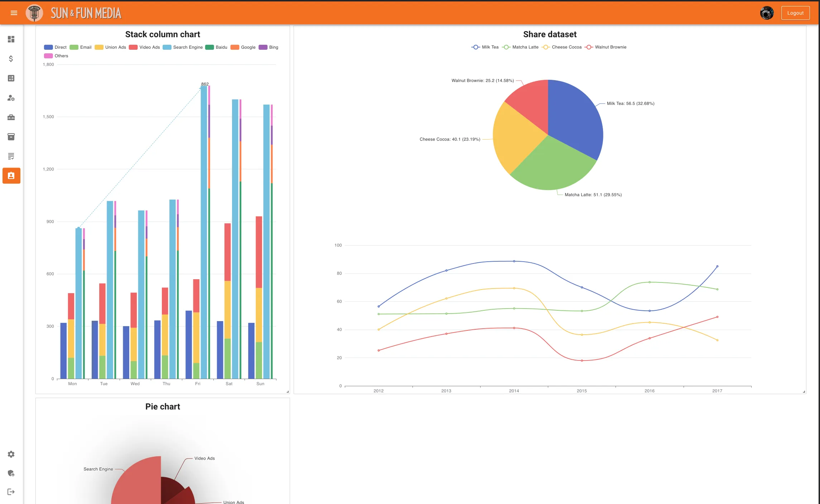
Task: Toggle the Email series legend
Action: pos(81,47)
